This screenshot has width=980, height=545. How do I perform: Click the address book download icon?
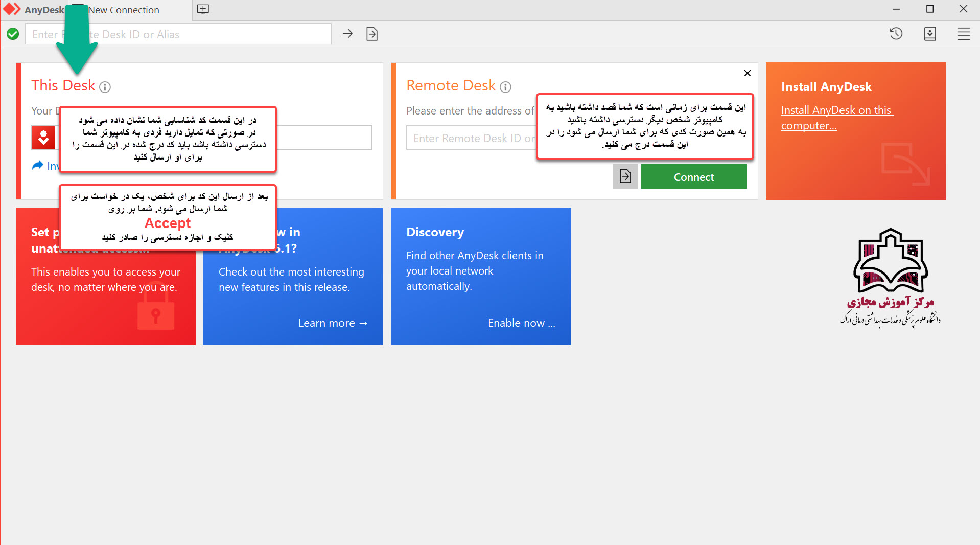(929, 34)
